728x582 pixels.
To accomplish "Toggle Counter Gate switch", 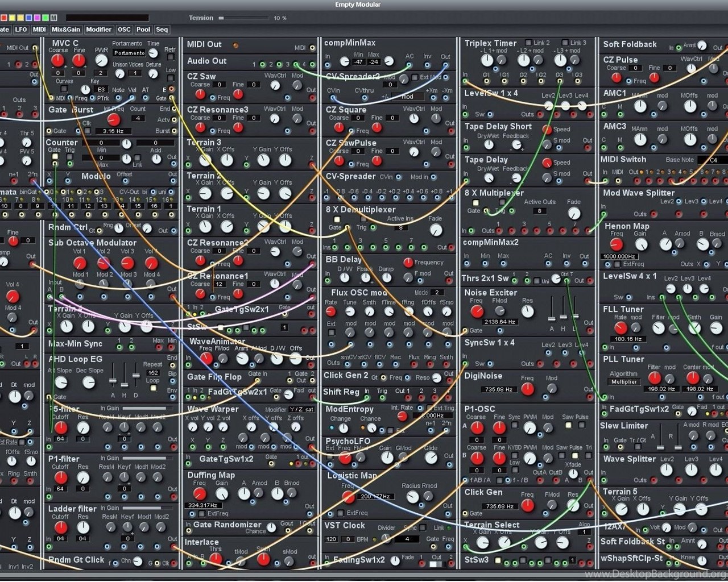I will coord(55,157).
